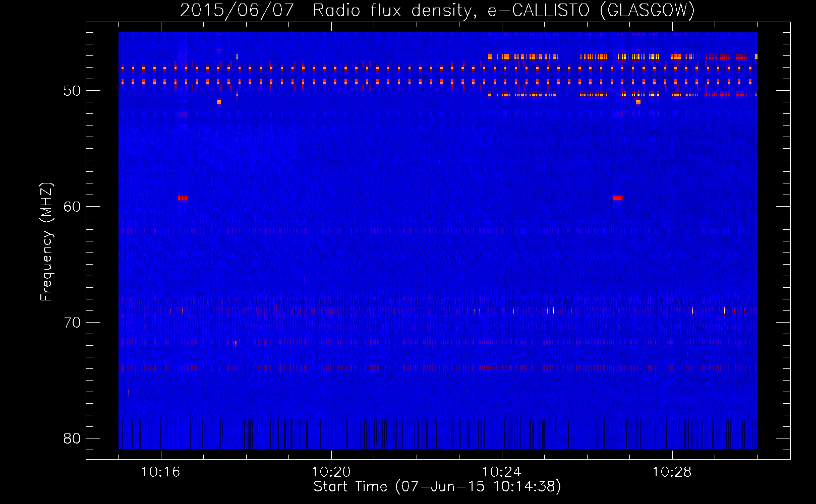Viewport: 816px width, 504px height.
Task: Click the 'Start Time (07-Jun-15 10:14:38)' x-axis label
Action: pyautogui.click(x=437, y=487)
